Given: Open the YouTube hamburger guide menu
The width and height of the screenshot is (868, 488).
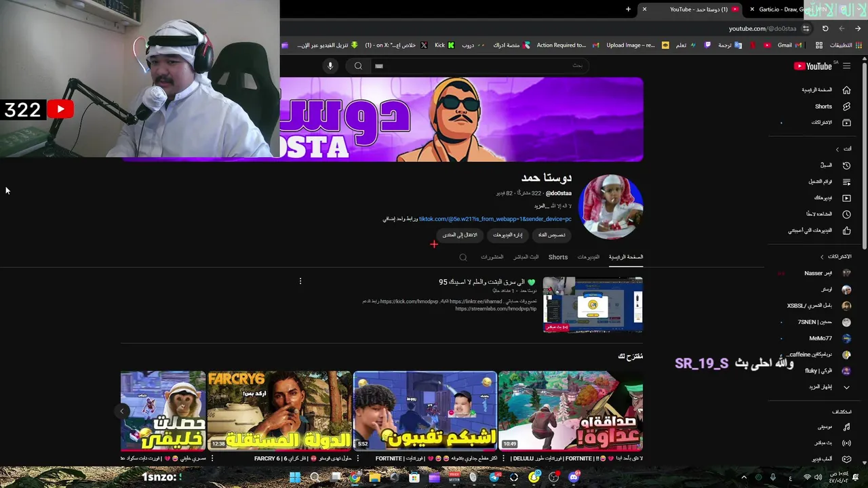Looking at the screenshot, I should pyautogui.click(x=846, y=66).
